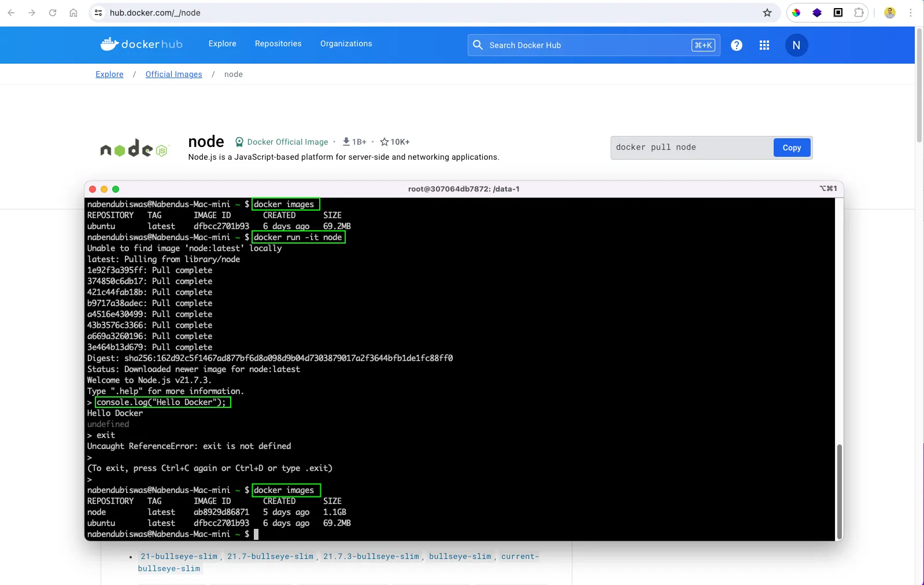Open the bullseye-slim tag link
Image resolution: width=924 pixels, height=585 pixels.
click(460, 557)
